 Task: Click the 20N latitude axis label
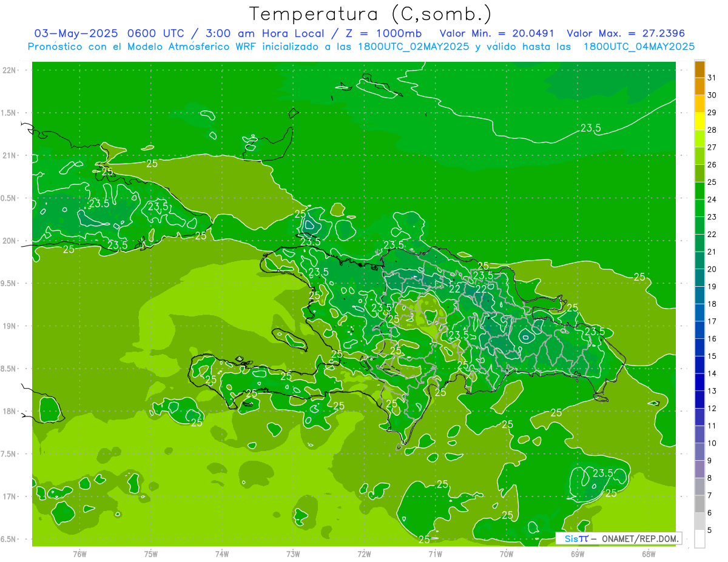point(9,241)
